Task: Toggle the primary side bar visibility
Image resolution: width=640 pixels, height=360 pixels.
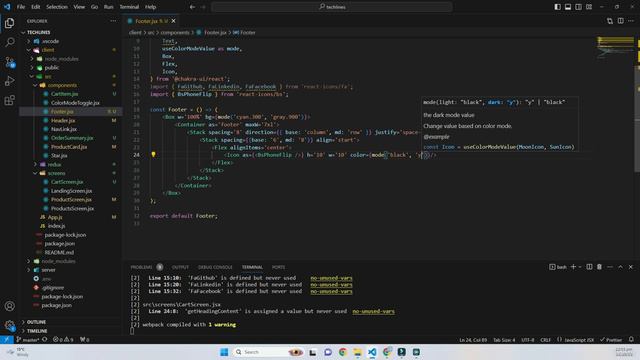Action: (x=558, y=7)
